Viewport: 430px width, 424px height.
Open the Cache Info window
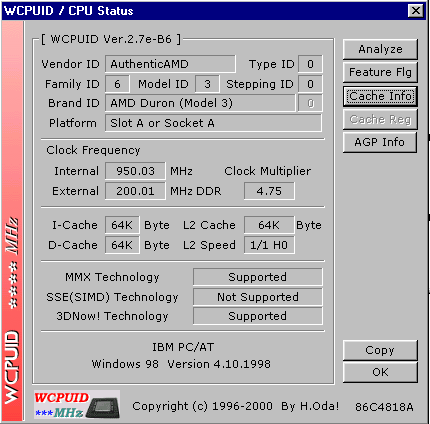(380, 96)
